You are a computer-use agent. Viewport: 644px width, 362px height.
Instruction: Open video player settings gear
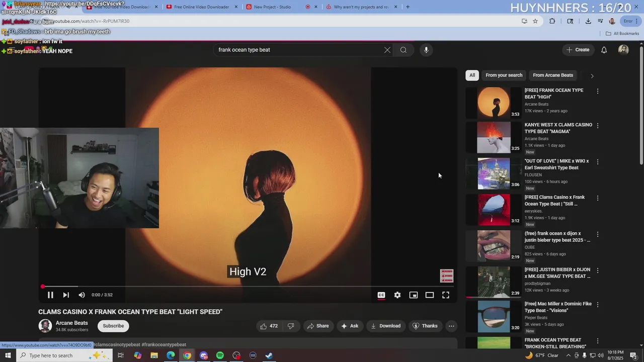click(x=397, y=295)
